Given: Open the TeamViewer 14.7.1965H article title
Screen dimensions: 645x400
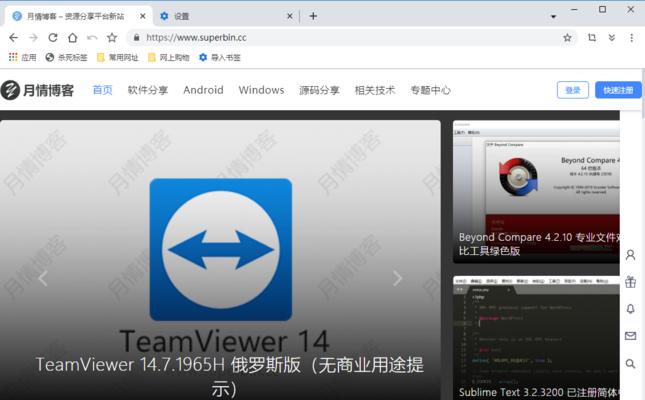Looking at the screenshot, I should coord(230,376).
